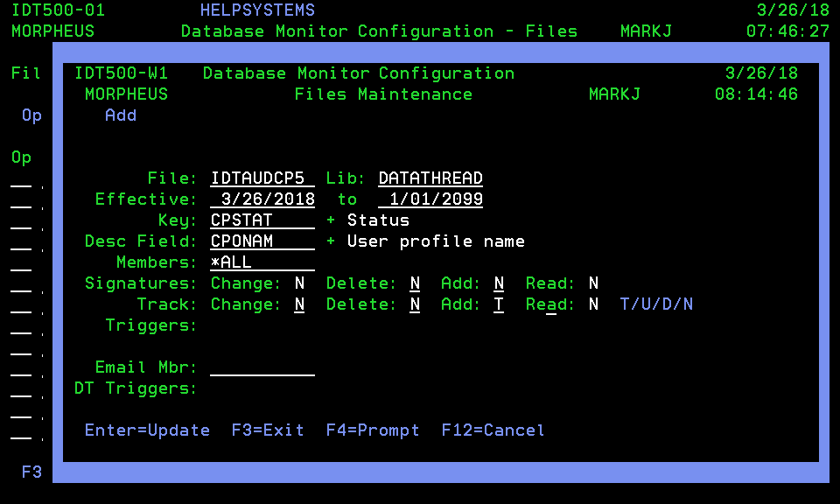Click the Files Maintenance subtitle
The height and width of the screenshot is (504, 840).
(383, 94)
